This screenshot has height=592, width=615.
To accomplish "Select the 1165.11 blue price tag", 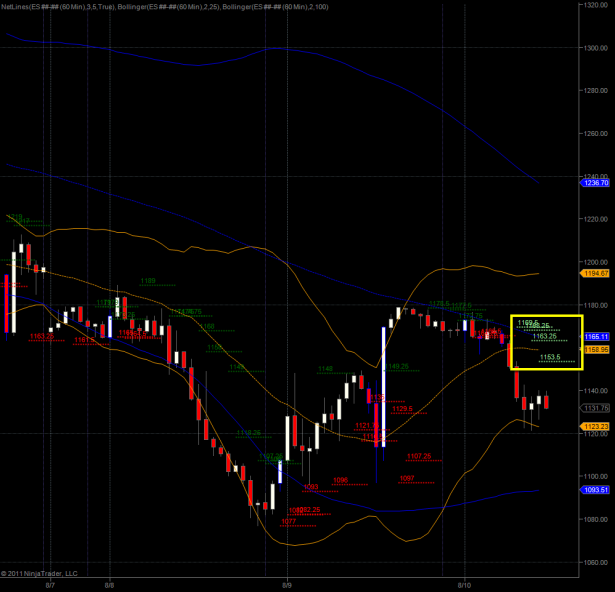I will [x=597, y=337].
